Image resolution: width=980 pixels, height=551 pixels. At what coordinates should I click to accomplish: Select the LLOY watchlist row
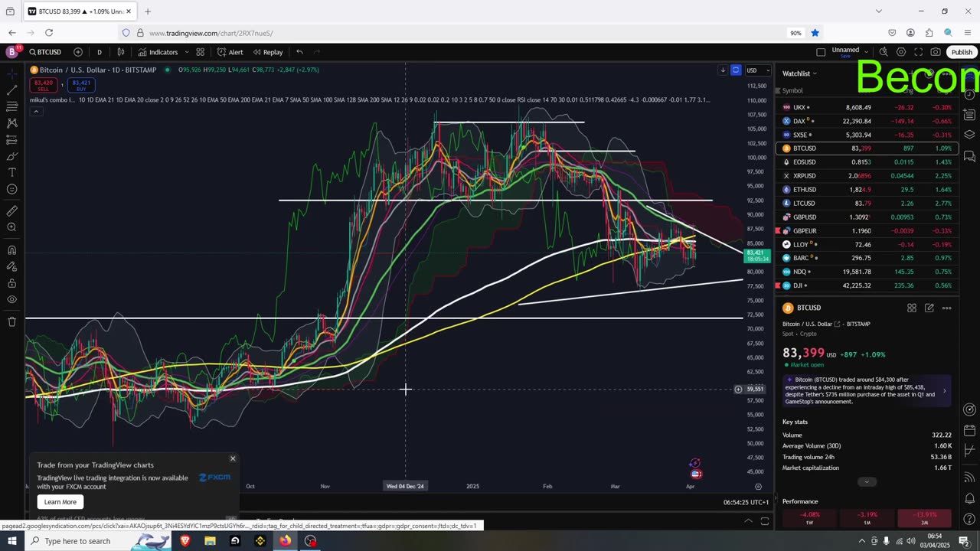pos(867,244)
